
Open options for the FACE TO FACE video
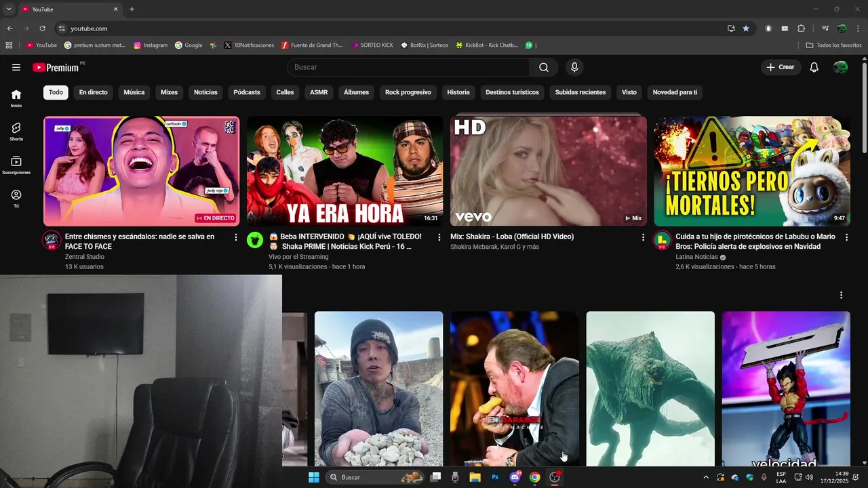pos(236,237)
